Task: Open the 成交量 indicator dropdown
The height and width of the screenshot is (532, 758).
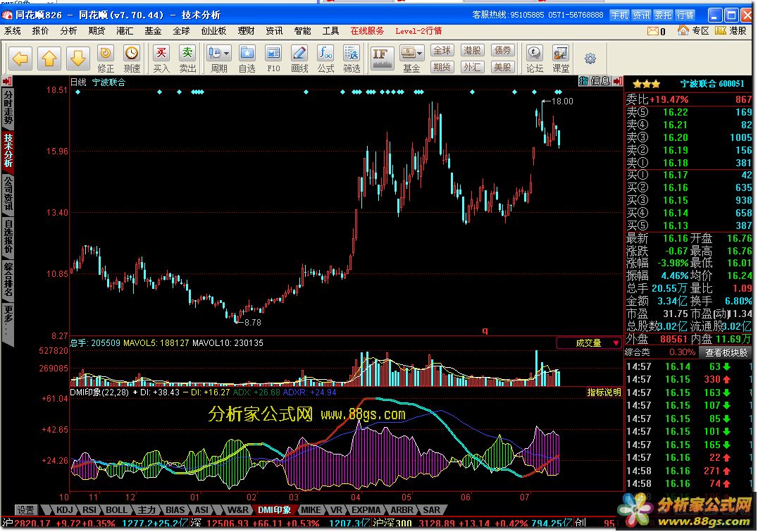Action: (589, 343)
